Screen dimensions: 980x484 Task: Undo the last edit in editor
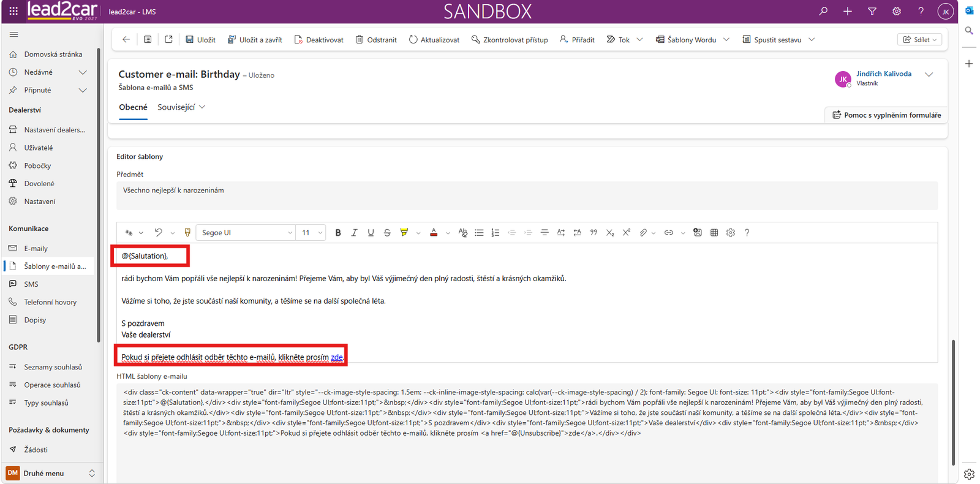coord(158,233)
